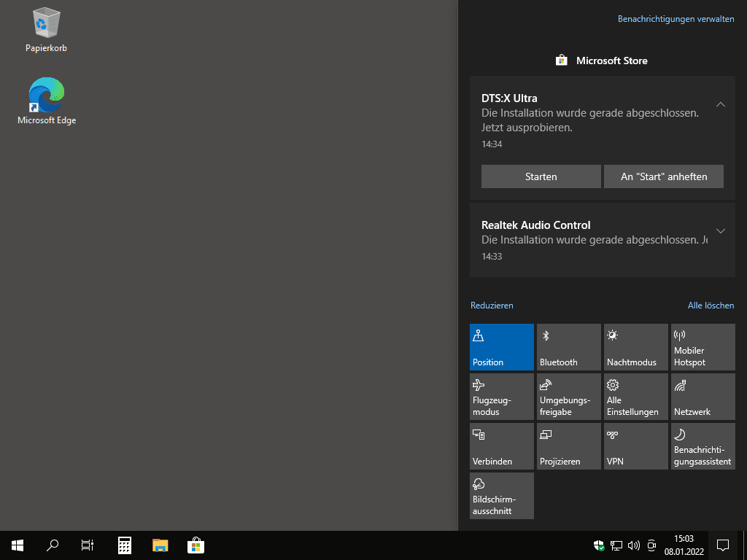Screen dimensions: 747x560
Task: Open Windows Security tray icon
Action: (x=599, y=545)
